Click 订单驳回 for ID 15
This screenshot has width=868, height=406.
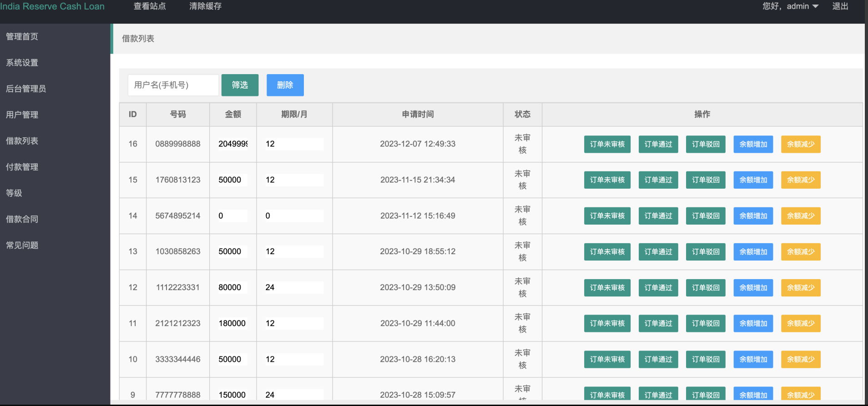click(x=706, y=180)
